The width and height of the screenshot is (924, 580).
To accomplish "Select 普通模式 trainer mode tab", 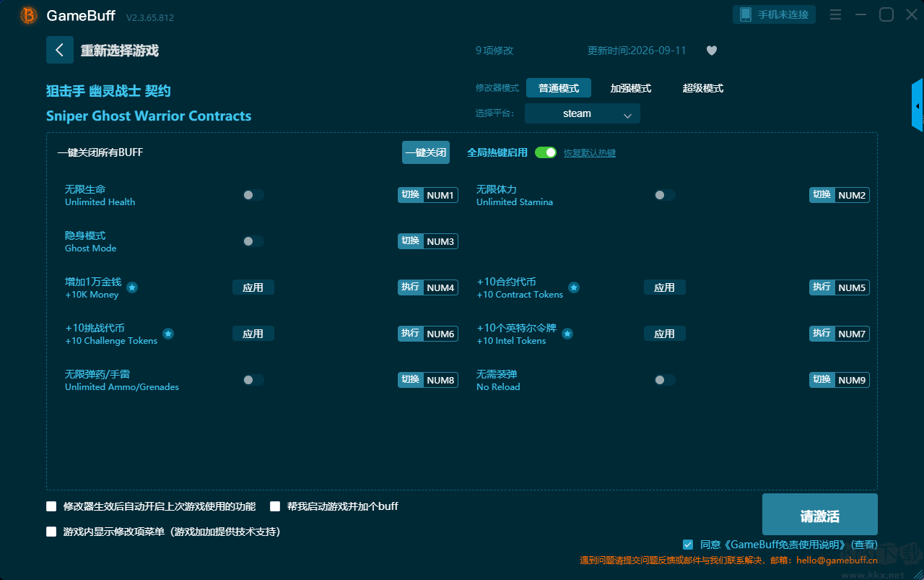I will point(559,88).
